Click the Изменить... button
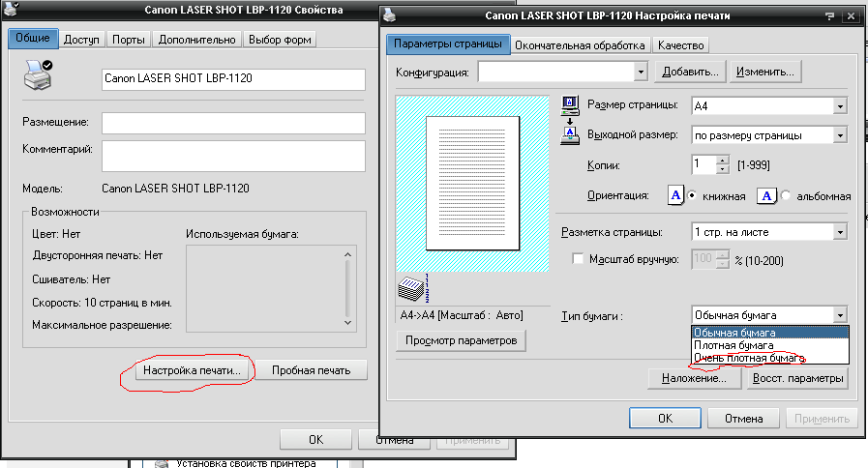This screenshot has width=868, height=468. [x=765, y=72]
